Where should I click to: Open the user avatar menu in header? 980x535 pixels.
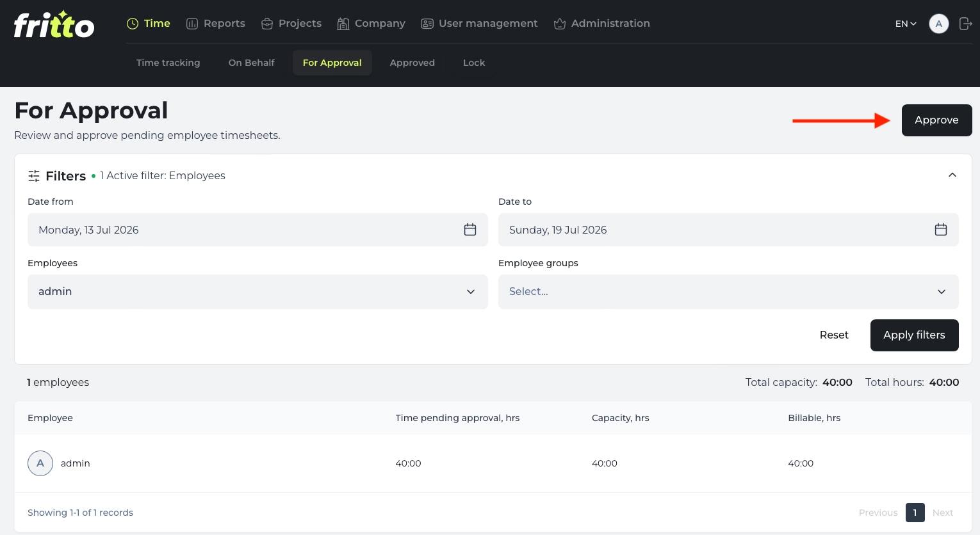[x=939, y=24]
